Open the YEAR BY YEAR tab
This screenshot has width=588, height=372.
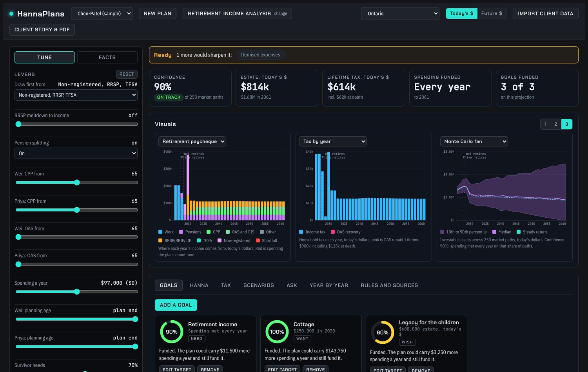click(329, 285)
